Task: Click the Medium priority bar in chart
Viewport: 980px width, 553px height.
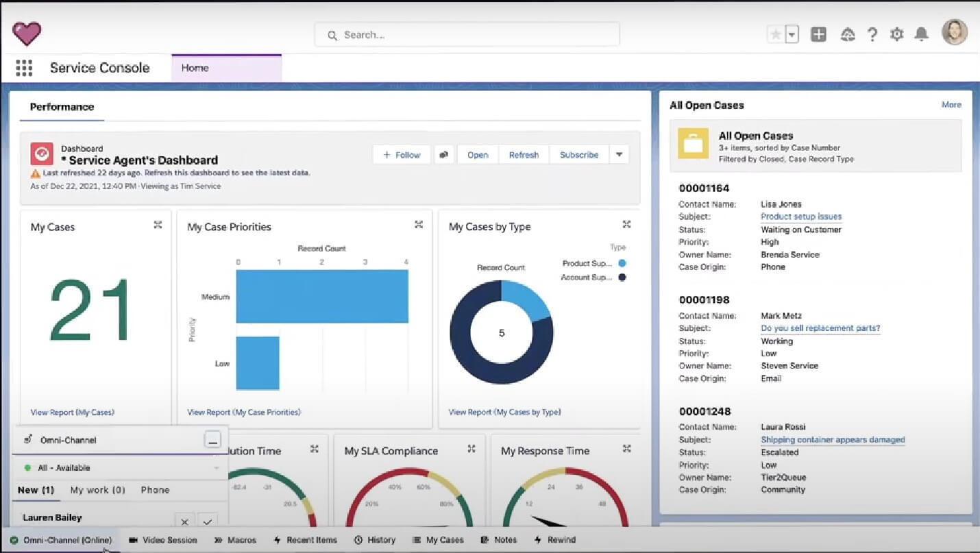Action: 322,296
